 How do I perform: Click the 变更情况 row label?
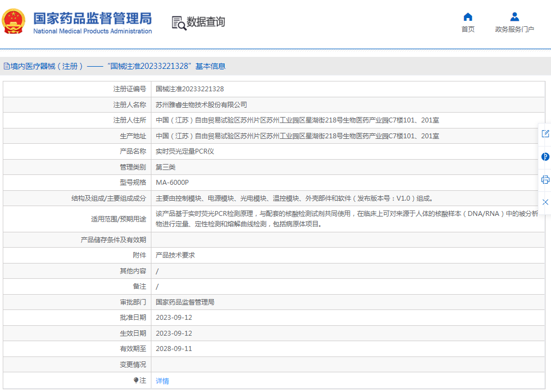pyautogui.click(x=133, y=365)
